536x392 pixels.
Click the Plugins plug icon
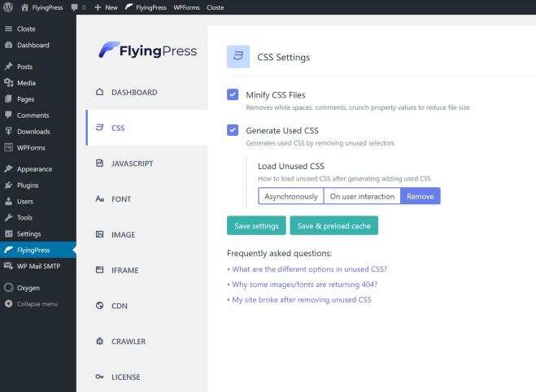coord(9,185)
